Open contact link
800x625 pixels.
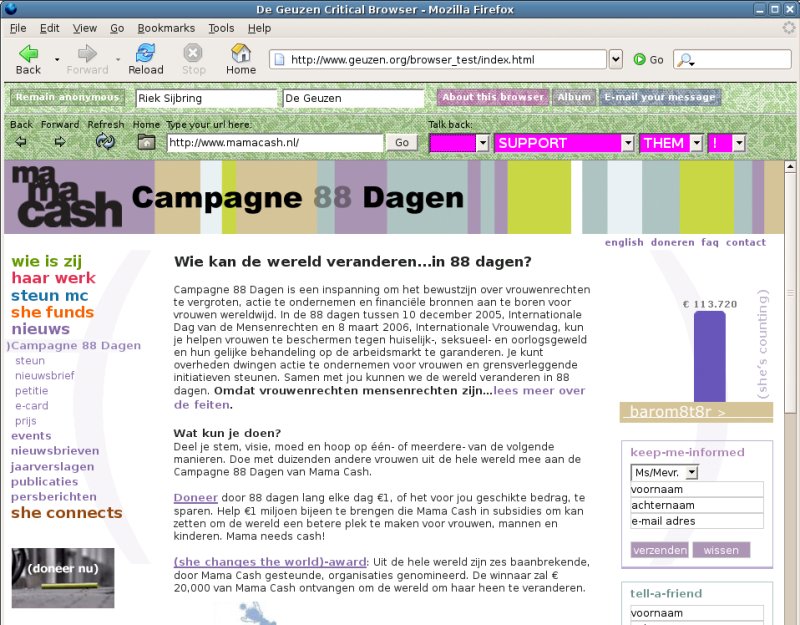click(745, 242)
